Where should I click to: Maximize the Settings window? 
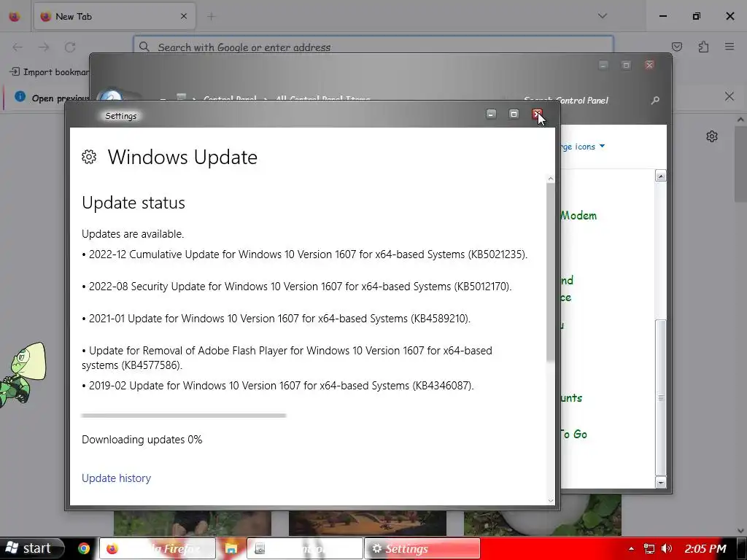[x=514, y=114]
